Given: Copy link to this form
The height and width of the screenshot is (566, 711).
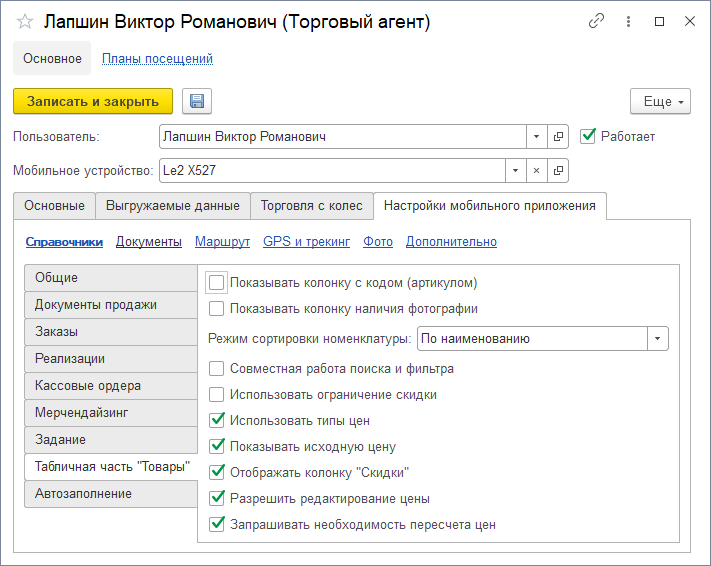Looking at the screenshot, I should pyautogui.click(x=597, y=21).
